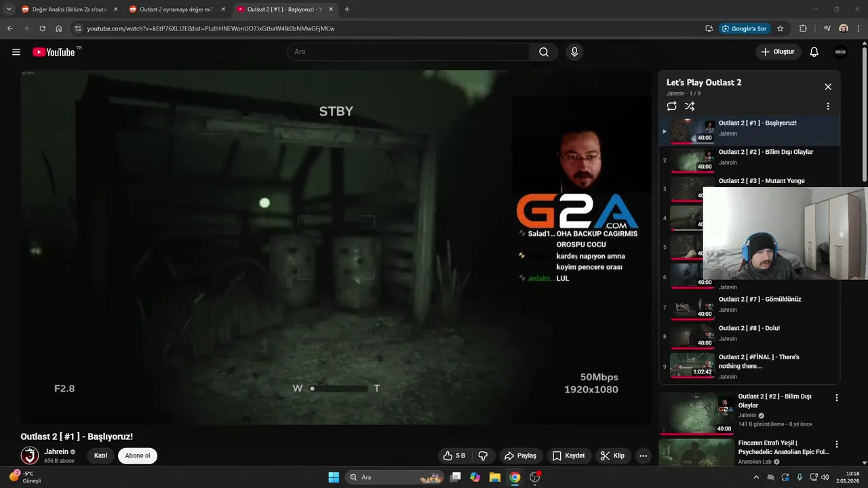Toggle playlist shuffle mode
This screenshot has width=868, height=488.
690,106
